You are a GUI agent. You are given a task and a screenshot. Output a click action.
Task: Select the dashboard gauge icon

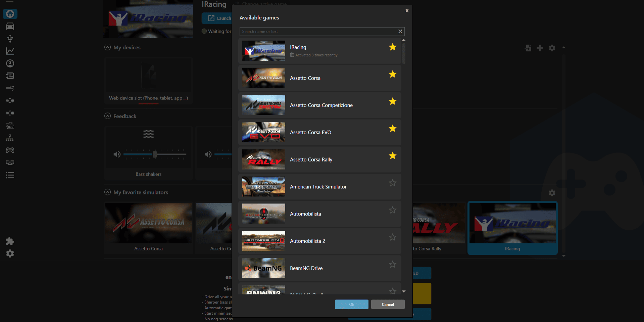(x=10, y=63)
